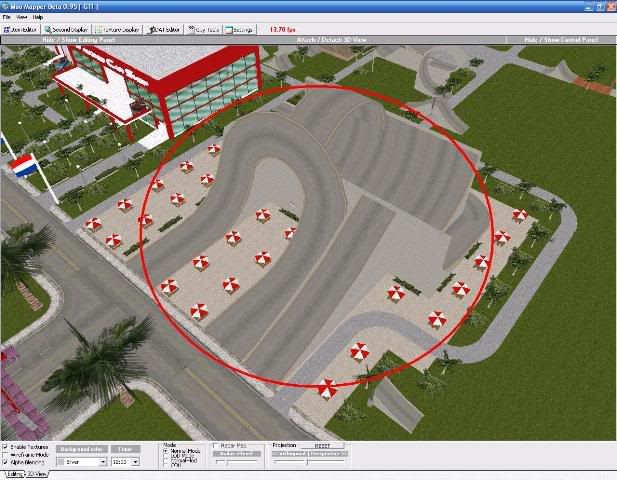The width and height of the screenshot is (617, 480).
Task: Open the DAT Editor tool
Action: [164, 30]
